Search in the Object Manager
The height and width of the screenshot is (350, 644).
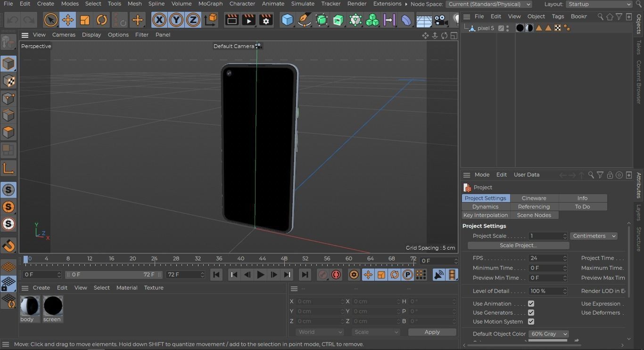coord(600,16)
